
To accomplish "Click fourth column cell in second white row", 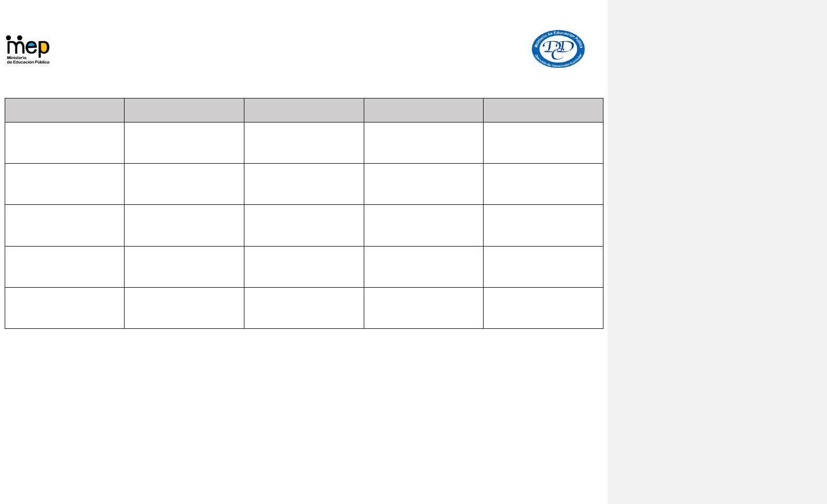I will (x=423, y=184).
